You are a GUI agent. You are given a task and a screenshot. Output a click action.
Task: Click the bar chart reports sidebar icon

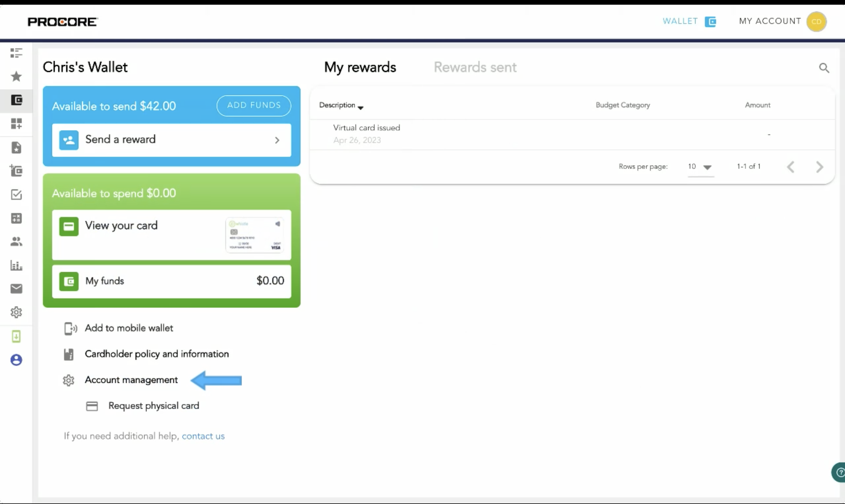[16, 265]
